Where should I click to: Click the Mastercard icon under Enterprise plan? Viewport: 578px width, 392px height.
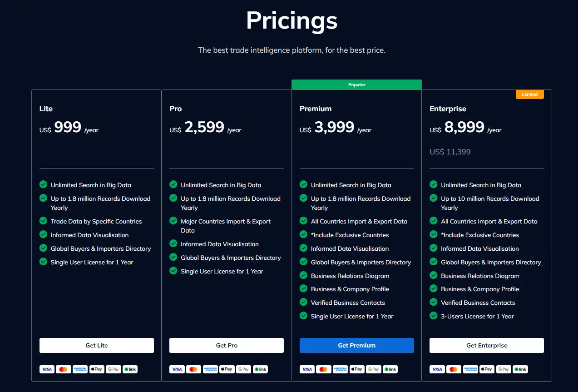(454, 369)
